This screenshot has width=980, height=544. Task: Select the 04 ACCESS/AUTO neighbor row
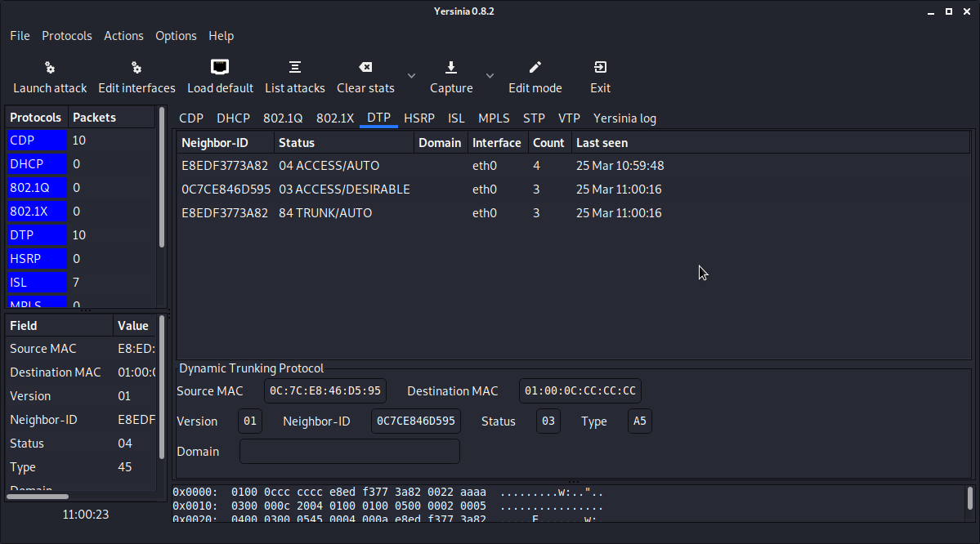point(573,166)
